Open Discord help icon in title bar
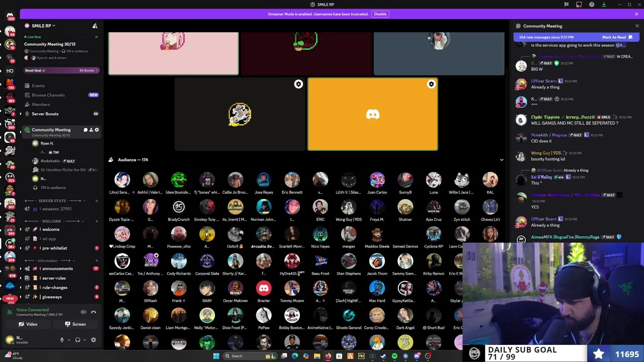The image size is (644, 362). (592, 5)
